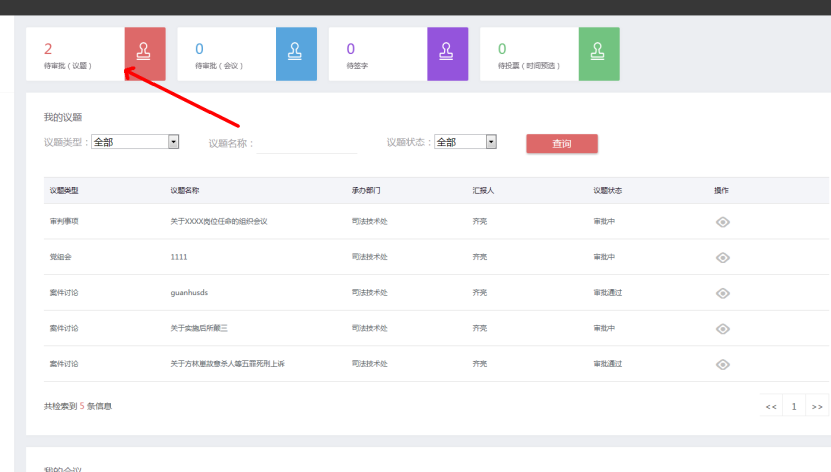Click the 议题名称 column header
This screenshot has height=472, width=831.
click(185, 190)
